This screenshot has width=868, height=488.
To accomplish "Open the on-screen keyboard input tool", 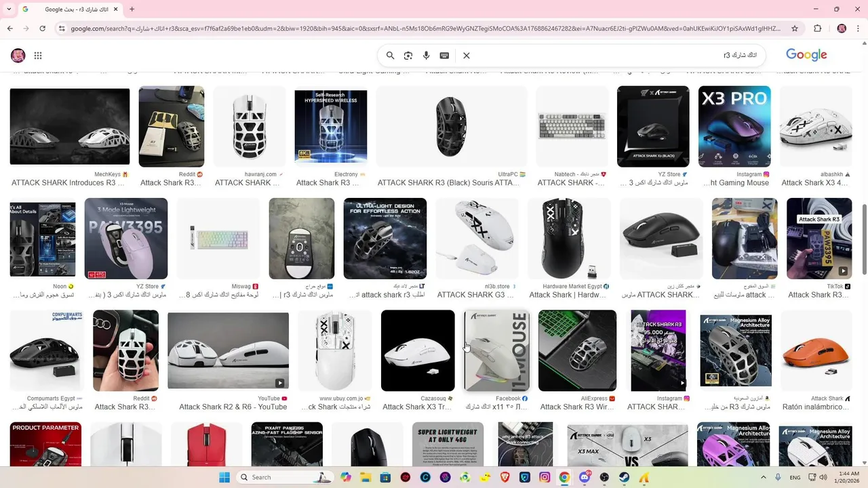I will 444,56.
